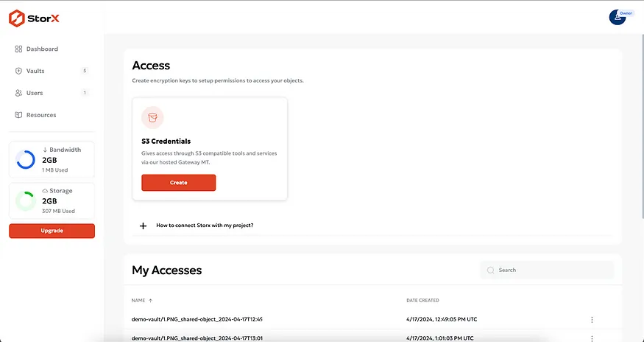This screenshot has height=342, width=644.
Task: Click the search magnifier icon
Action: pos(491,271)
